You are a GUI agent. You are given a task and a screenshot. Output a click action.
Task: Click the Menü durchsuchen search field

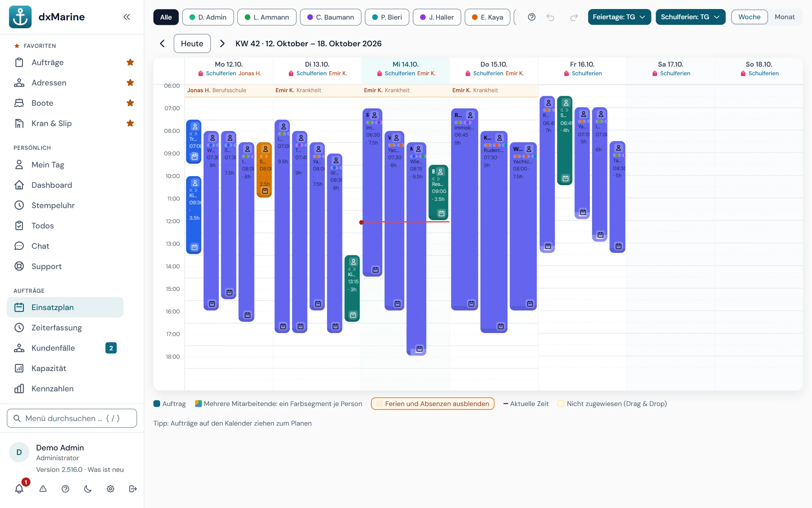pos(72,418)
